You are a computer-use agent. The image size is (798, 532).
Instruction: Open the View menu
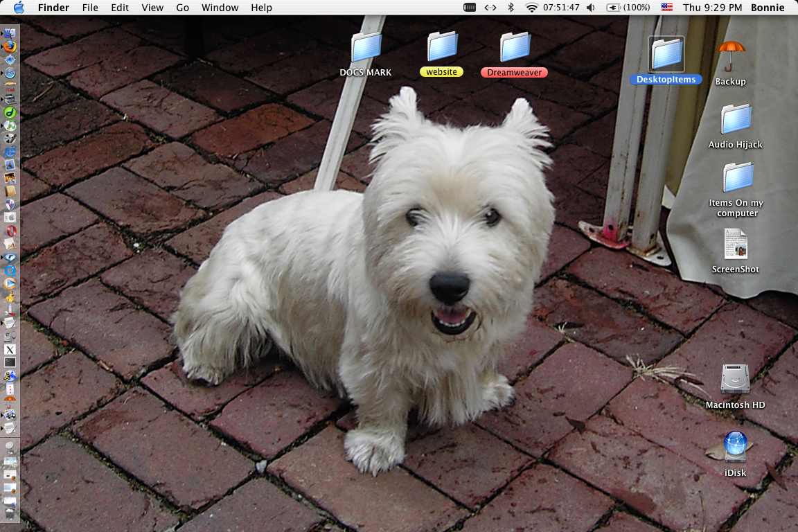tap(152, 8)
